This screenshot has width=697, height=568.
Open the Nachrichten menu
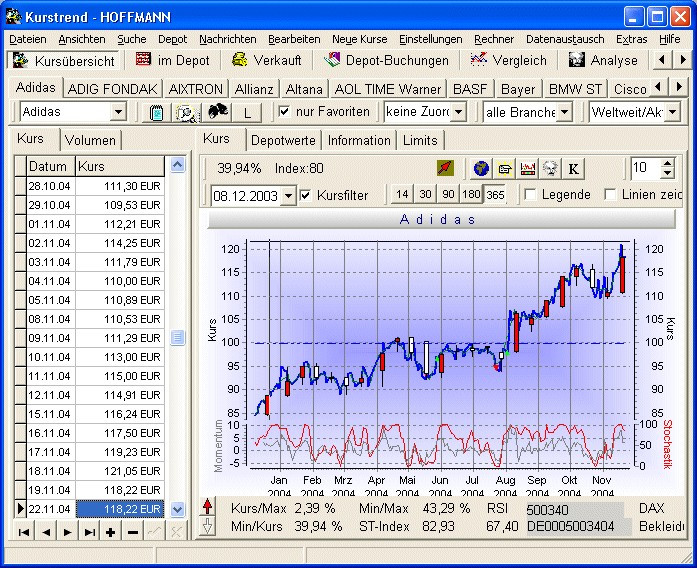(x=228, y=39)
